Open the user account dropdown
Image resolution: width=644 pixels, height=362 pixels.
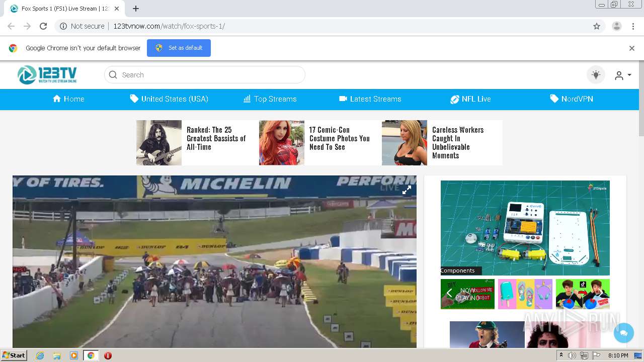[x=623, y=75]
